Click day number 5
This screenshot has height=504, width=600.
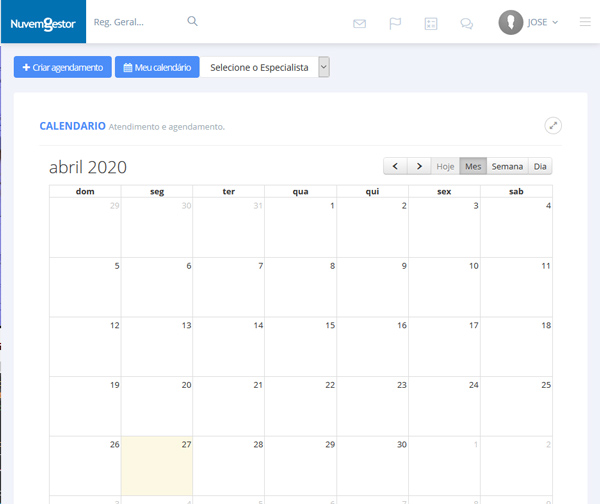pos(117,266)
